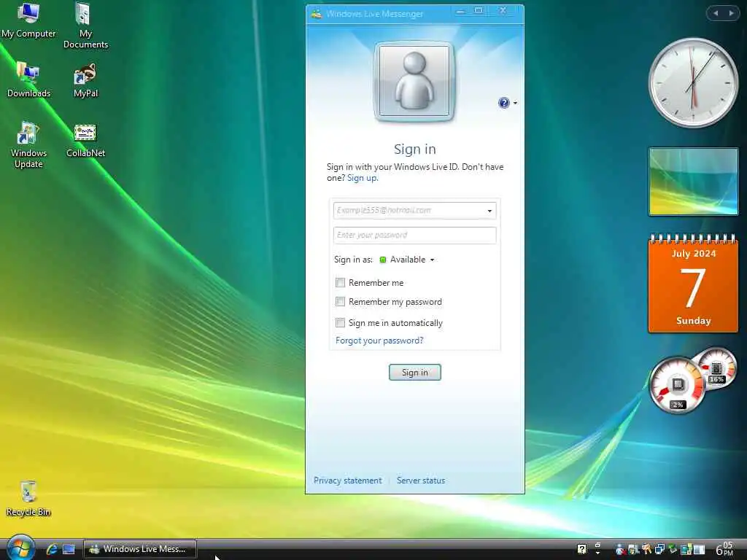Click the July 2024 calendar gadget
Image resolution: width=747 pixels, height=560 pixels.
(x=693, y=284)
